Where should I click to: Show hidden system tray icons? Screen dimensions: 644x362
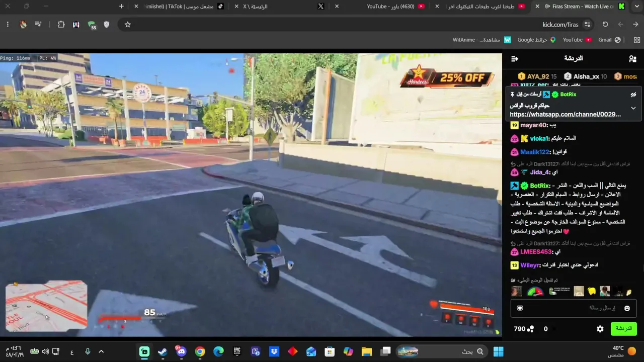[101, 351]
